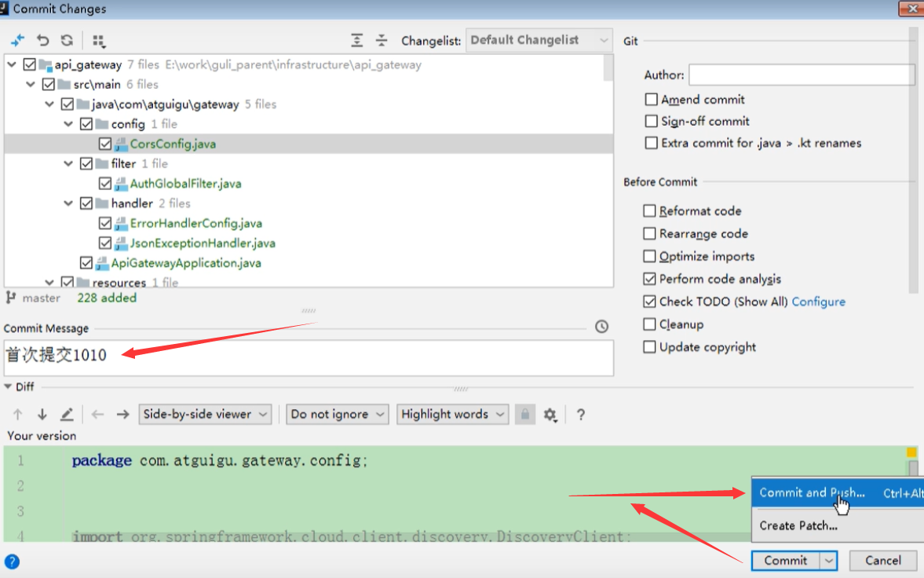Image resolution: width=924 pixels, height=578 pixels.
Task: Open commit message history clock icon
Action: [x=601, y=326]
